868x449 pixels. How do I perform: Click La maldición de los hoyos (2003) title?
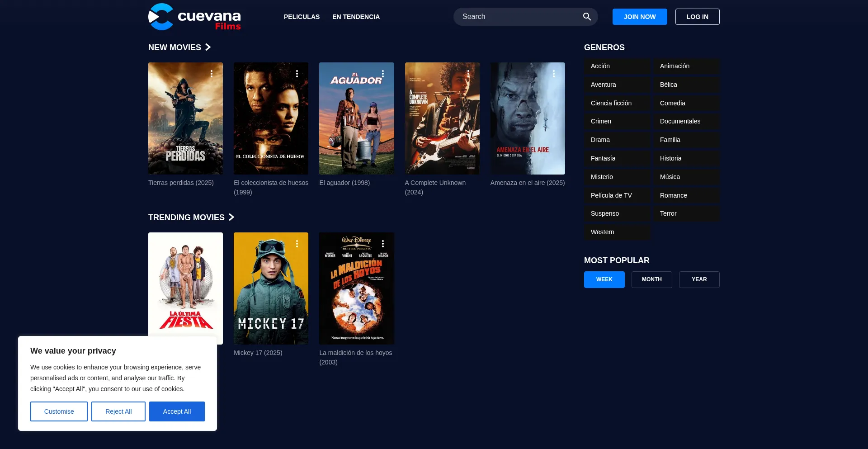(356, 357)
